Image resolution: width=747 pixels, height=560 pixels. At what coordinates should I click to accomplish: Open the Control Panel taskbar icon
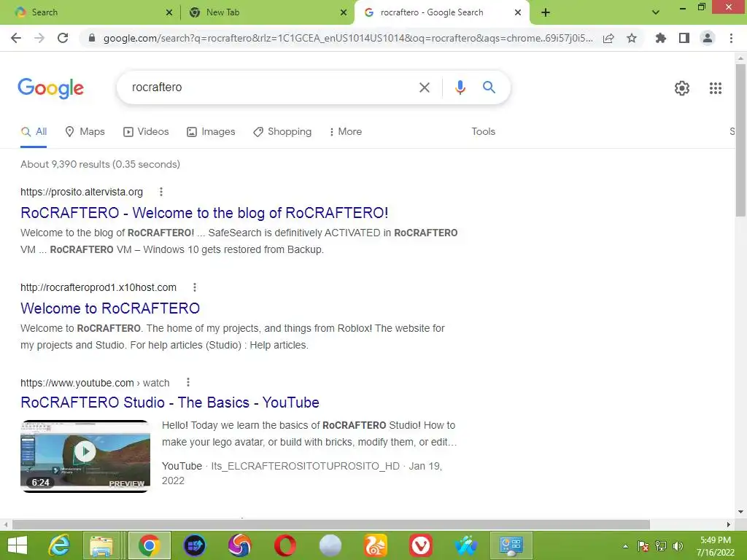(511, 546)
